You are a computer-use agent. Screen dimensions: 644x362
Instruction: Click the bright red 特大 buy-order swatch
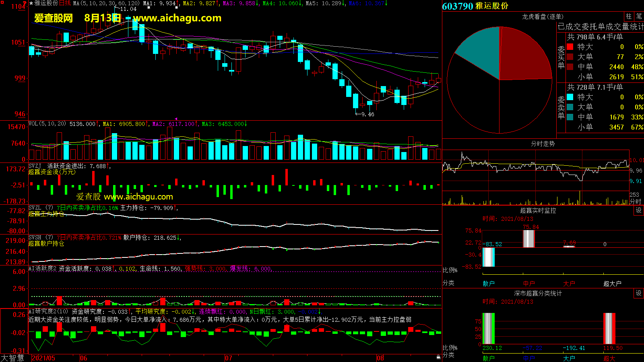pos(570,47)
